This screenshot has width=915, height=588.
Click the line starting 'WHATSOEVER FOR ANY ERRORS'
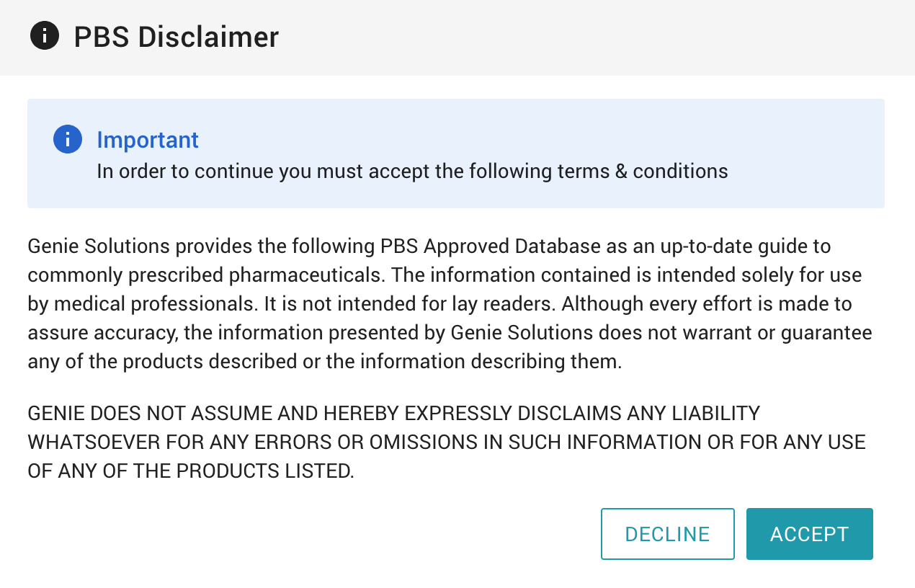447,442
